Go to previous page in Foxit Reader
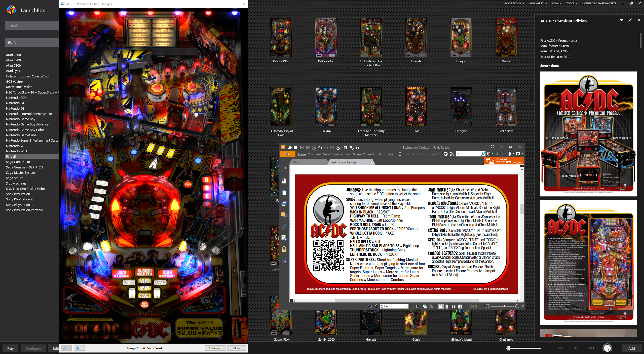 pos(376,306)
